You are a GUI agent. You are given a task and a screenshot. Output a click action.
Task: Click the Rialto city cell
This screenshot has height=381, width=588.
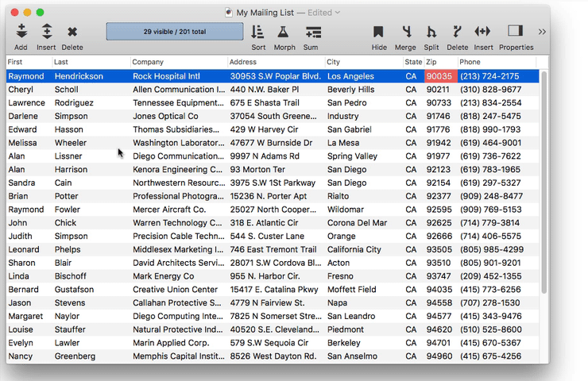[338, 196]
